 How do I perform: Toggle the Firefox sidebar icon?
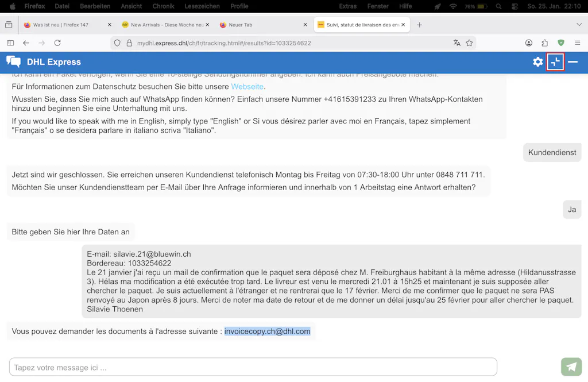[x=10, y=43]
